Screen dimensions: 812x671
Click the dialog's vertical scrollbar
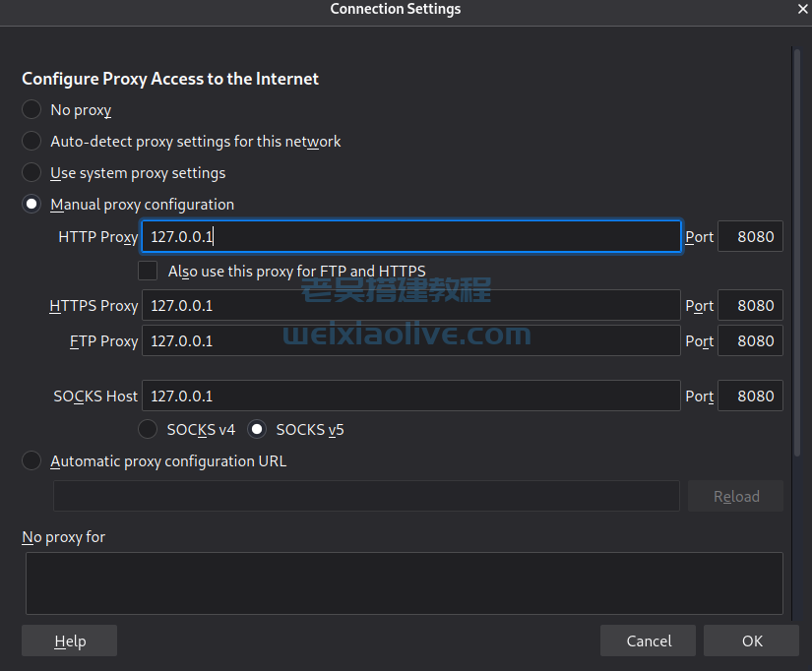(x=797, y=253)
